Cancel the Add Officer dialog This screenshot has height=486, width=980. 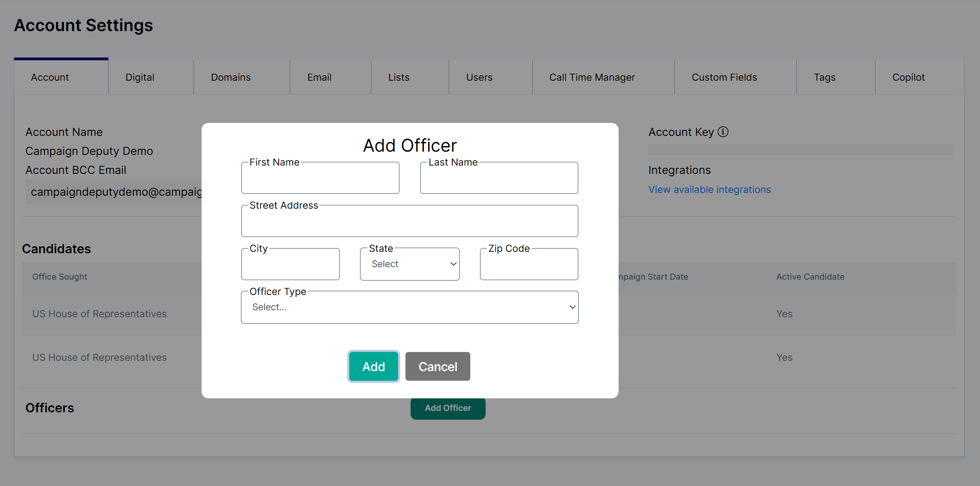pyautogui.click(x=437, y=366)
